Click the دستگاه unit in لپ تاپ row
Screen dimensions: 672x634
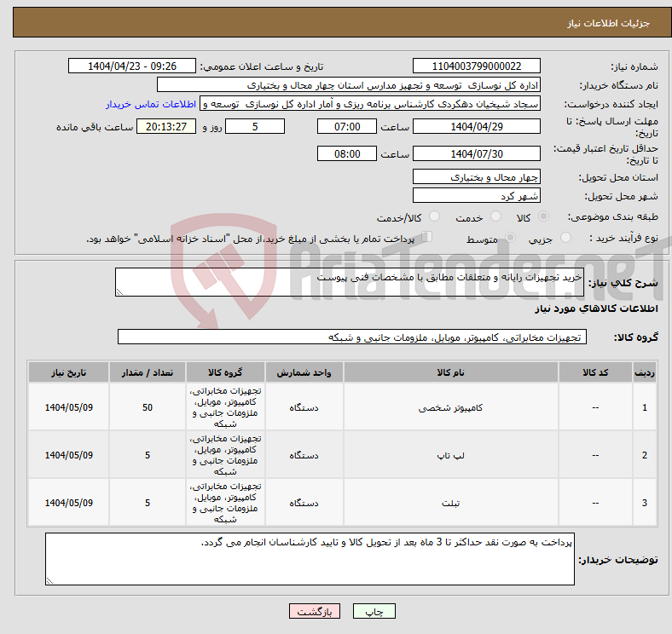304,455
